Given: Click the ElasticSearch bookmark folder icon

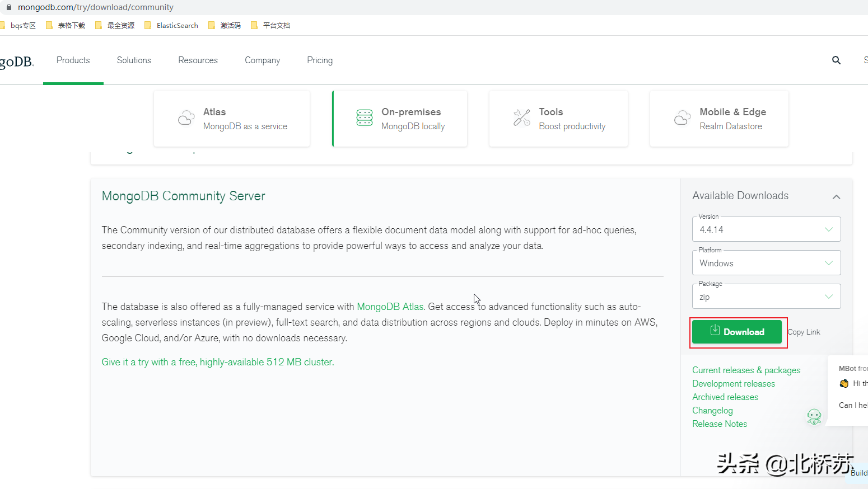Looking at the screenshot, I should (x=148, y=25).
